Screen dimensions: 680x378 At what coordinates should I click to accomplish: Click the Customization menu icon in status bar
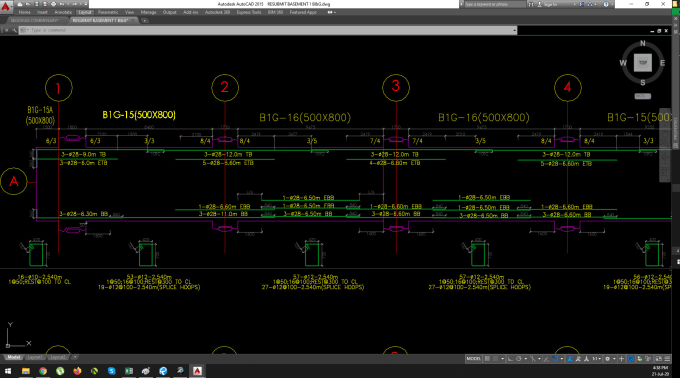(667, 359)
